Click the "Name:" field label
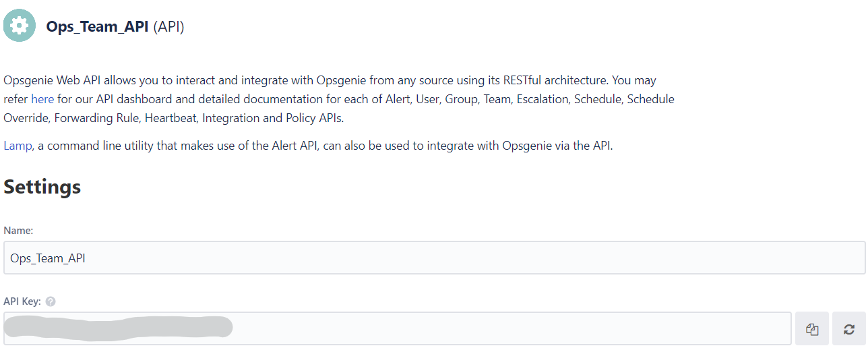This screenshot has width=868, height=348. pyautogui.click(x=18, y=231)
